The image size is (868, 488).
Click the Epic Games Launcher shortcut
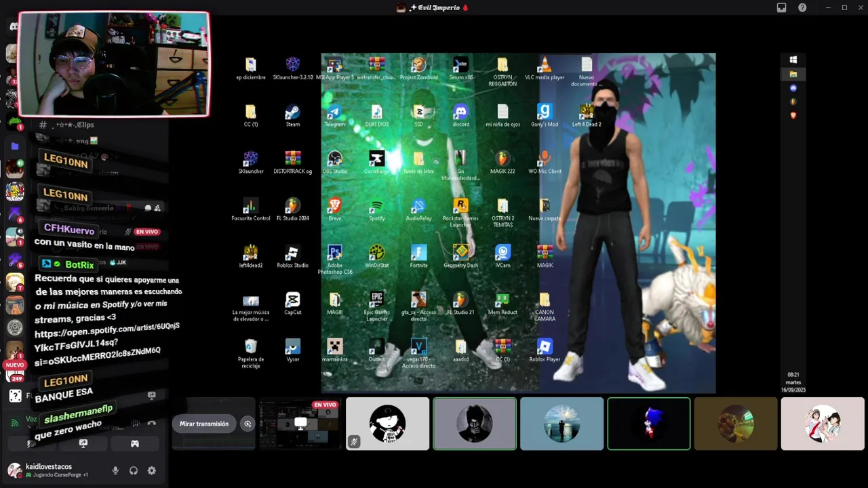(x=376, y=306)
